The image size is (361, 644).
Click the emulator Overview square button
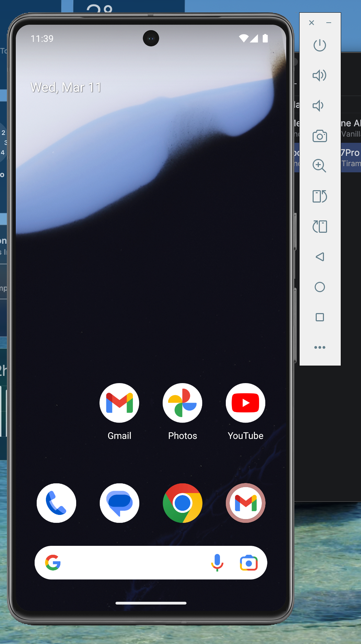320,317
